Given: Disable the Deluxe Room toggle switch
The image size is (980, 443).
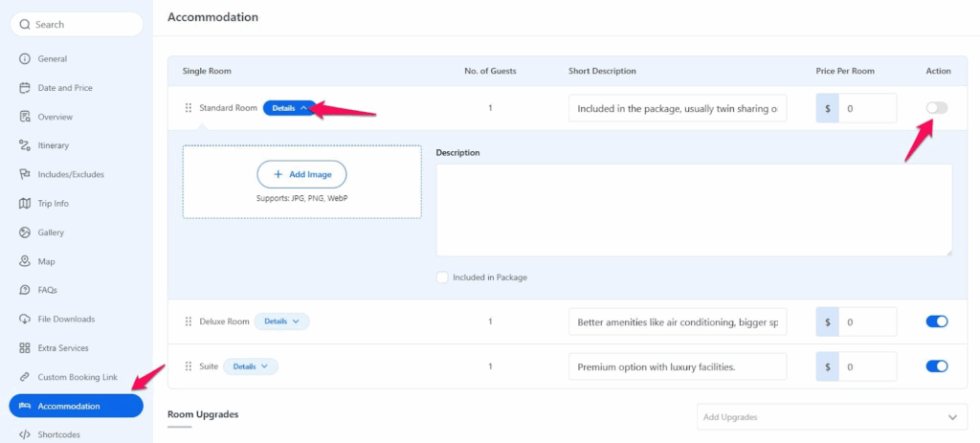Looking at the screenshot, I should pos(936,321).
